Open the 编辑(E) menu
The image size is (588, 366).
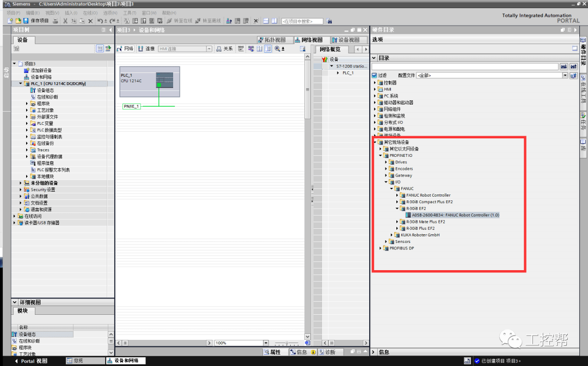[33, 13]
